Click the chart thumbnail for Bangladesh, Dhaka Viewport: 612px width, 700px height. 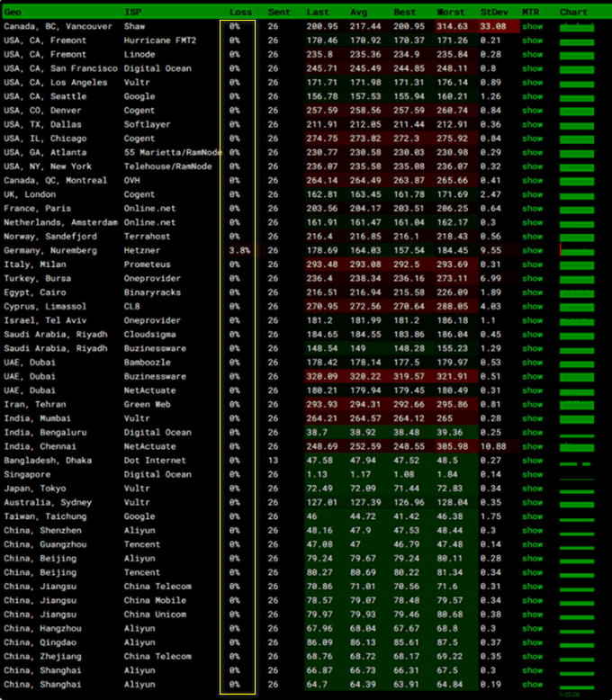576,461
